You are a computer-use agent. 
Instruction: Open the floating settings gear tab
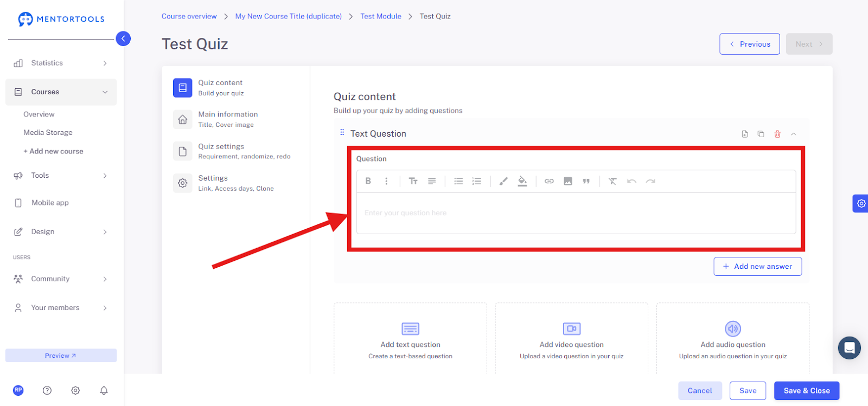[860, 203]
